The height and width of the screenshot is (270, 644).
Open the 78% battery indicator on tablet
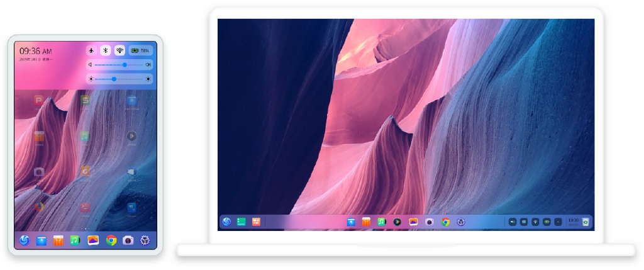[x=140, y=50]
